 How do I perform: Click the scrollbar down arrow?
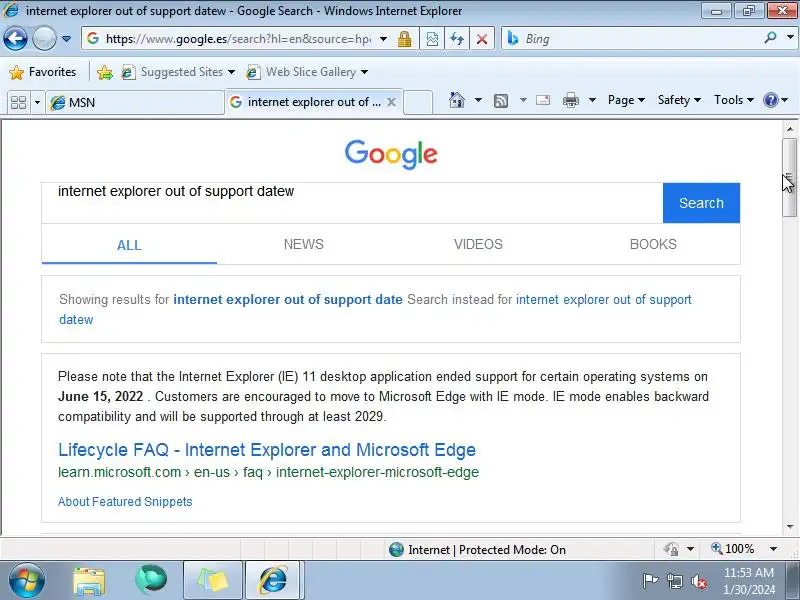[790, 527]
